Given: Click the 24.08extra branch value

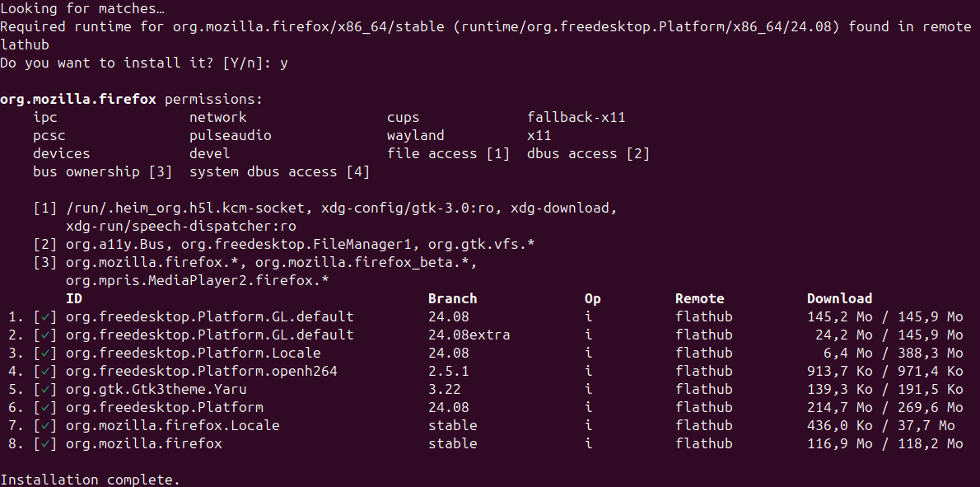Looking at the screenshot, I should click(469, 335).
